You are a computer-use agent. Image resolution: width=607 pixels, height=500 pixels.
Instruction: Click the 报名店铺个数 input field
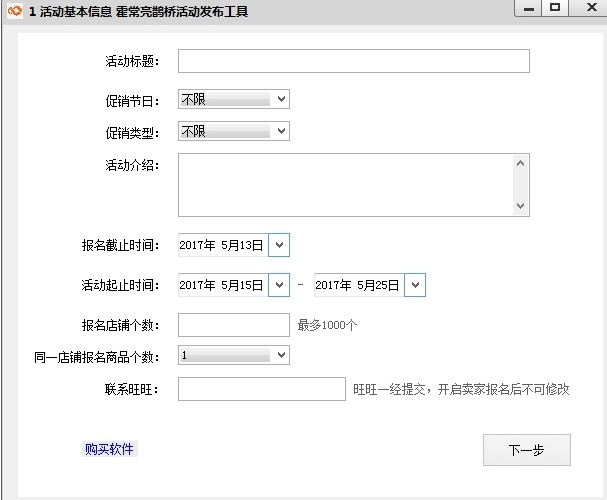tap(233, 325)
